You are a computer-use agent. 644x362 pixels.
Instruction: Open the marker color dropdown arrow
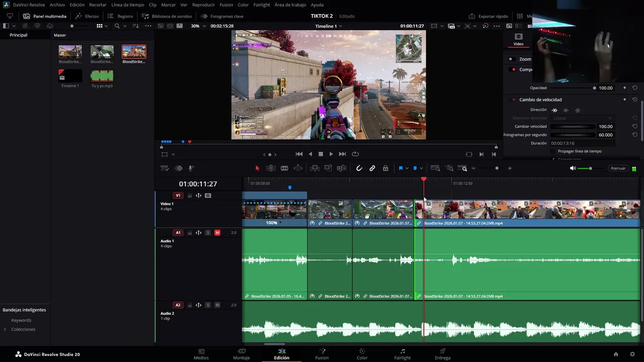point(421,168)
